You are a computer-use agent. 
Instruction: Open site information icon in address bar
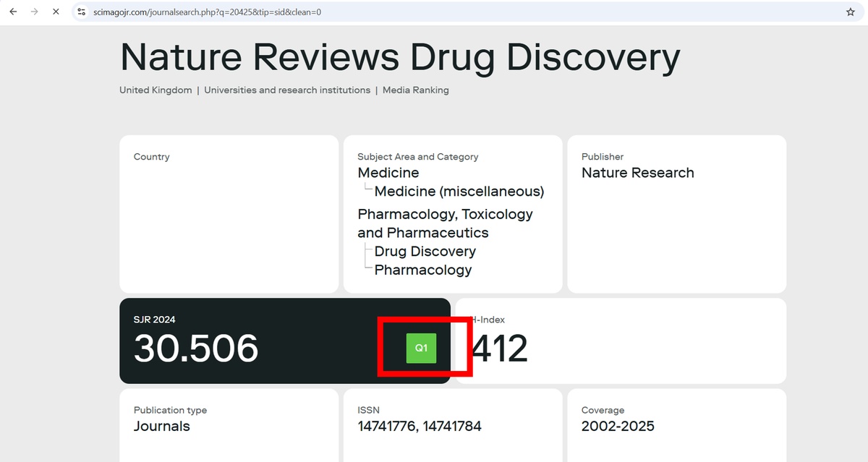click(x=82, y=12)
